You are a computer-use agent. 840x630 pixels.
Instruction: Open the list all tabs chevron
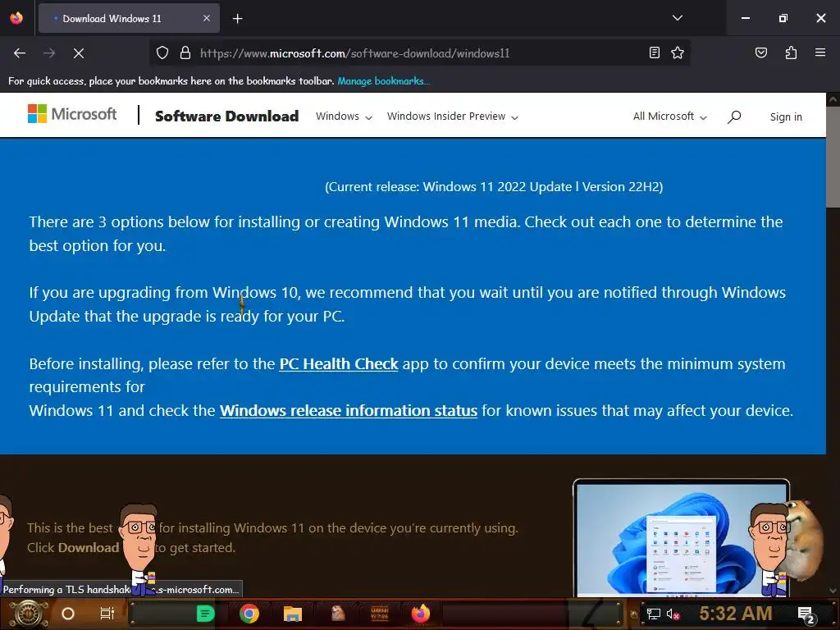coord(678,18)
